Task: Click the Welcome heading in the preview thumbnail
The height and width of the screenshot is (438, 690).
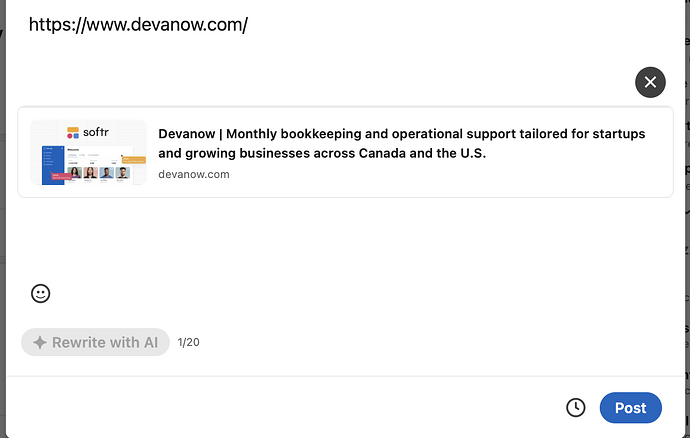Action: pos(73,150)
